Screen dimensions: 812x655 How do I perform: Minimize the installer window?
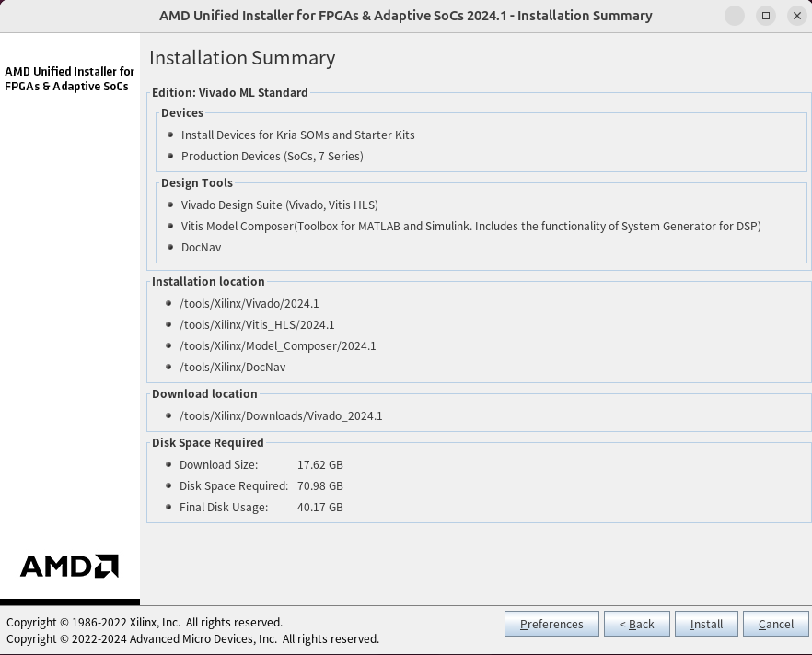[x=734, y=16]
